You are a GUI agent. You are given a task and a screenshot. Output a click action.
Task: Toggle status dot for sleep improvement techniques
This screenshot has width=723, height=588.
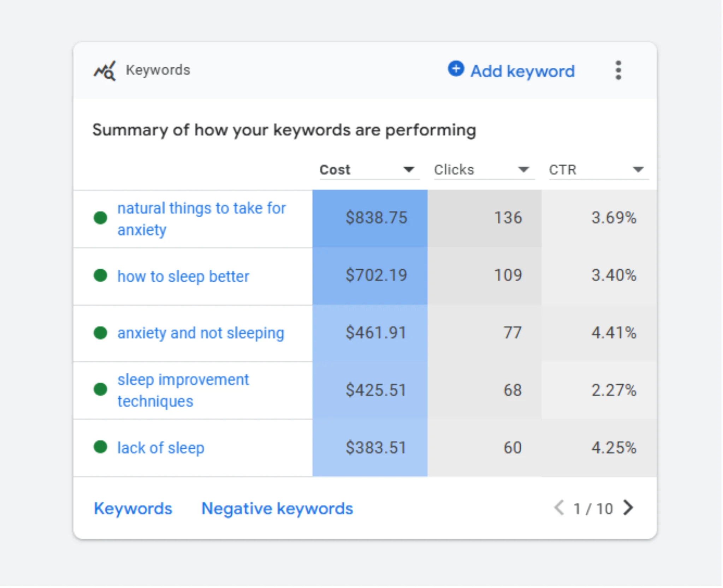click(x=100, y=389)
